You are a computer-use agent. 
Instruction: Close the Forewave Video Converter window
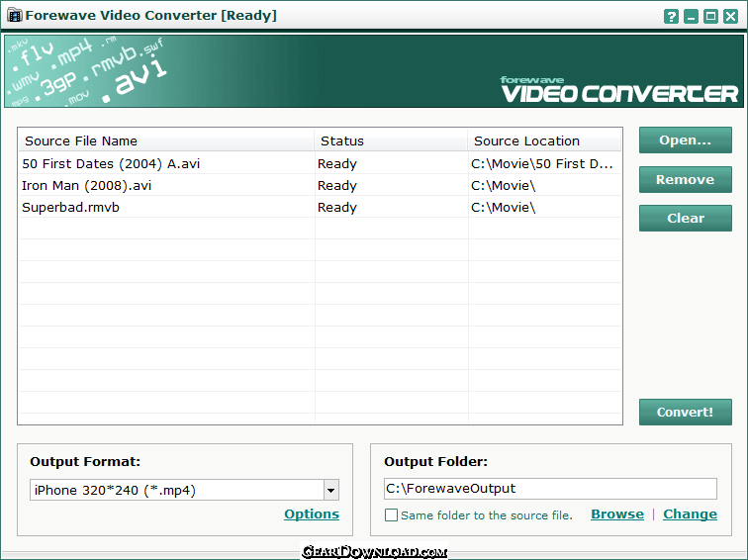coord(730,17)
